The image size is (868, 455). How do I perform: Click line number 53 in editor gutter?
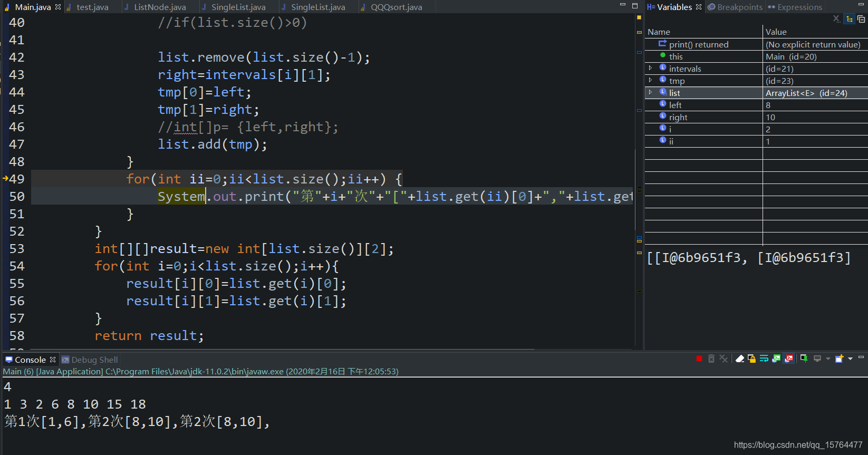click(17, 248)
